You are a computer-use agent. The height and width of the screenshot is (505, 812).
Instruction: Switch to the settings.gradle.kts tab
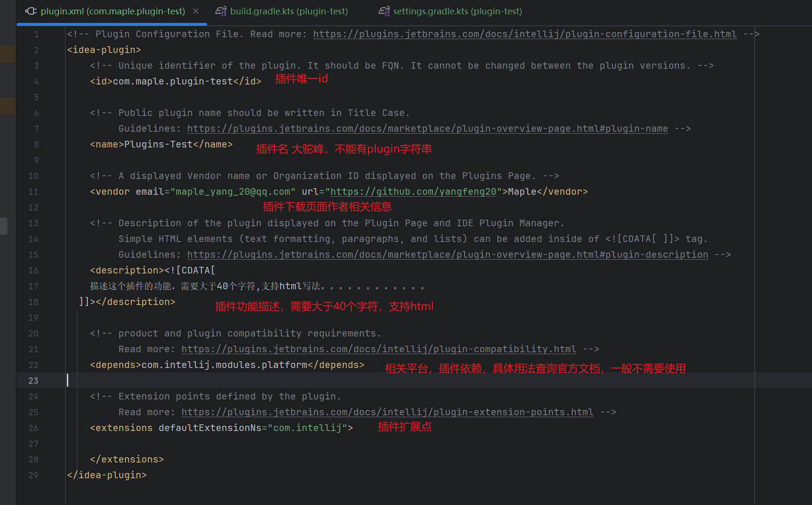click(x=457, y=11)
